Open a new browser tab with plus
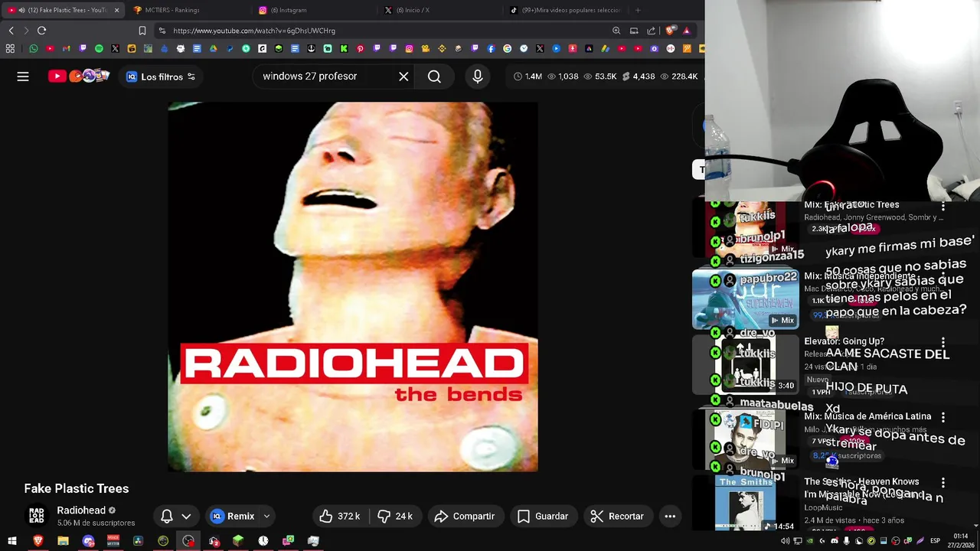The image size is (980, 551). (638, 10)
